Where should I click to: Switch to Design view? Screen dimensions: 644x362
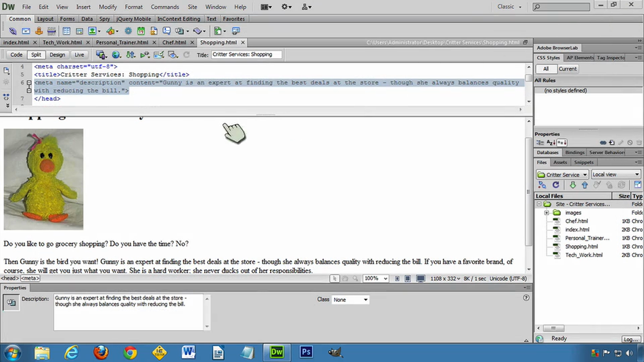coord(57,55)
